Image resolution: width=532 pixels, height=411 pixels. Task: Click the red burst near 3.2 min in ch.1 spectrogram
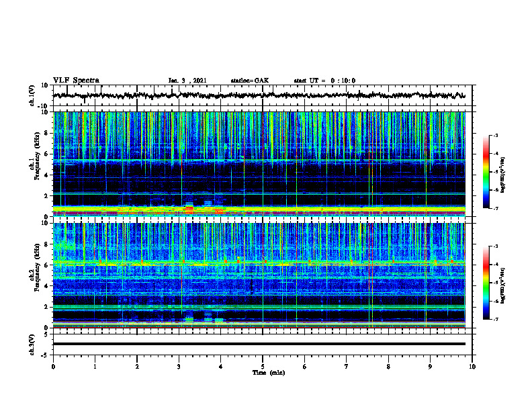tap(189, 209)
